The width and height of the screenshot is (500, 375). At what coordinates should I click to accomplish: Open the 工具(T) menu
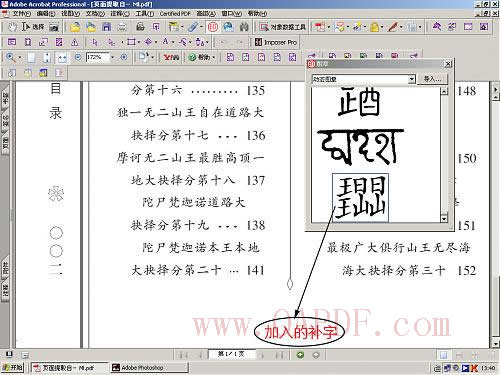click(144, 14)
